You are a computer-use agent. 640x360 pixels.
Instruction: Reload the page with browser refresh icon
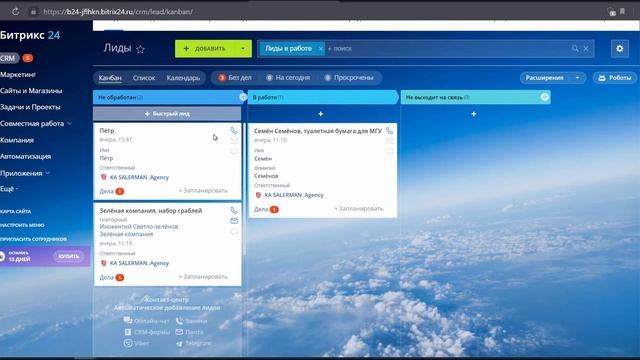point(16,11)
